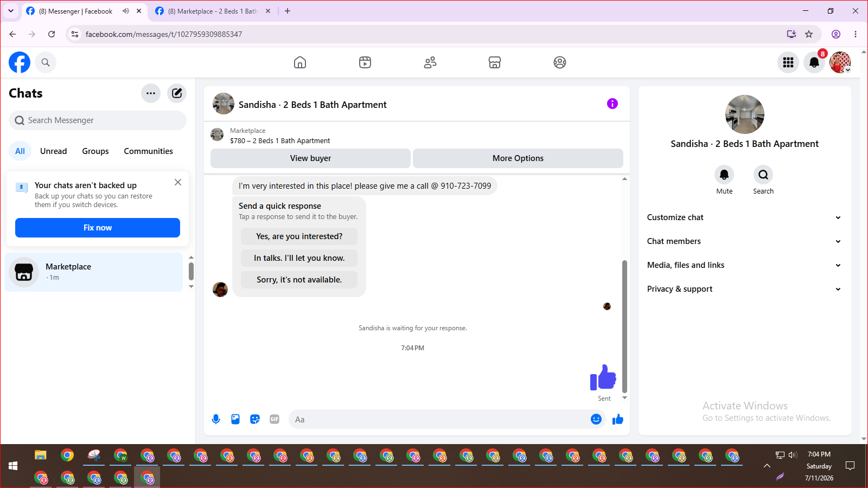Open the Groups icon in top navigation
868x488 pixels.
click(560, 62)
